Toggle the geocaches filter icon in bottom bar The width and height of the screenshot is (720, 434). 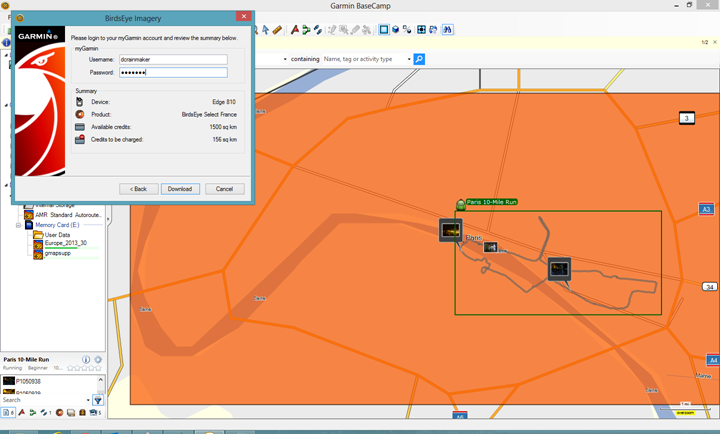(x=83, y=412)
